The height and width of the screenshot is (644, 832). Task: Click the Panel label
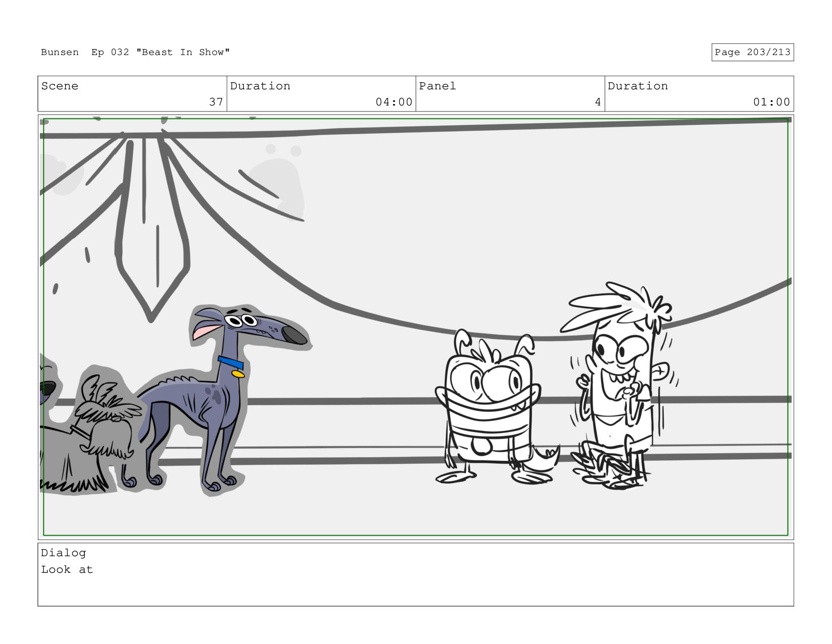[x=437, y=86]
